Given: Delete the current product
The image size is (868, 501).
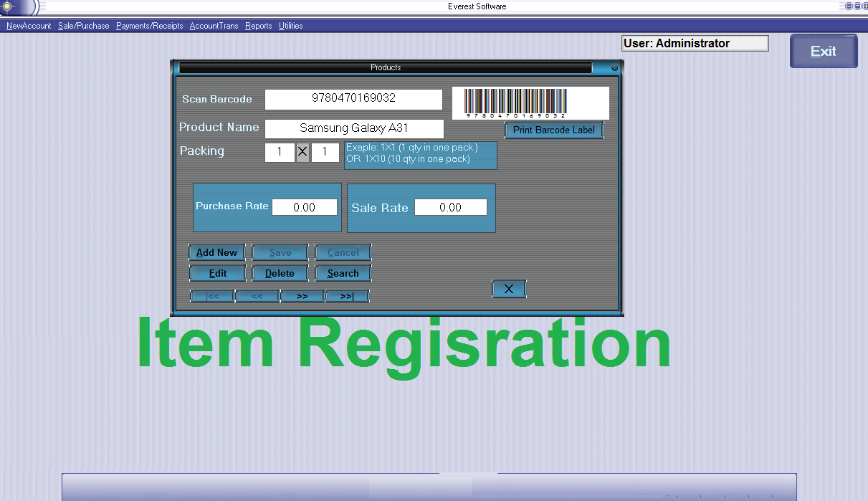Looking at the screenshot, I should 280,273.
